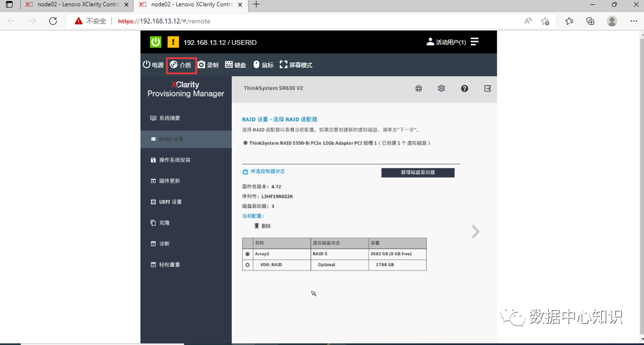Select RAID 设置 in the sidebar
The width and height of the screenshot is (644, 345).
[186, 139]
